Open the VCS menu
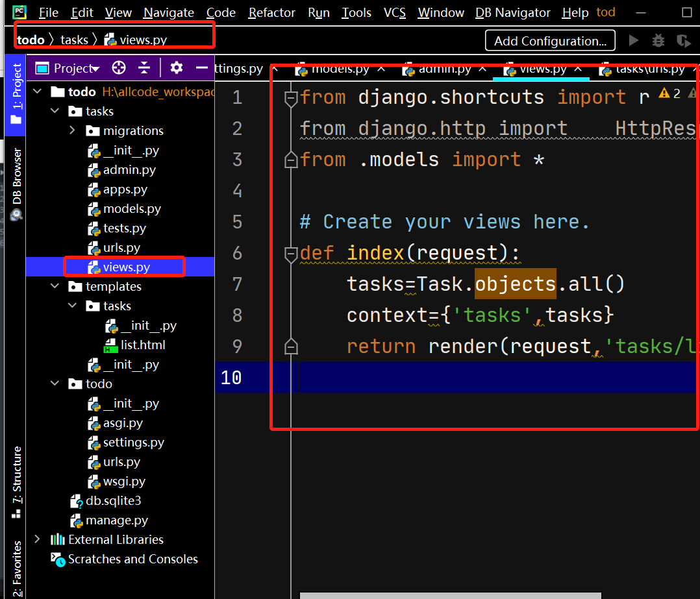The height and width of the screenshot is (599, 700). (x=395, y=12)
